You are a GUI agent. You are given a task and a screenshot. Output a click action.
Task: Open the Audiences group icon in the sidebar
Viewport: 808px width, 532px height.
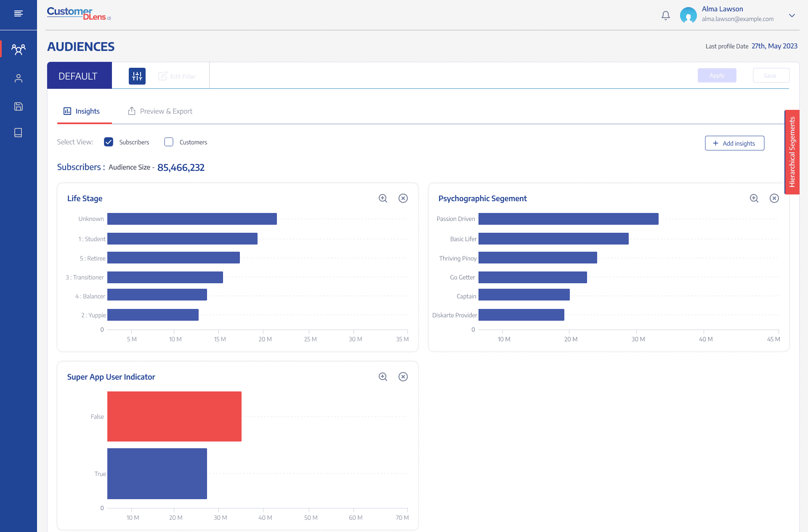pyautogui.click(x=19, y=49)
